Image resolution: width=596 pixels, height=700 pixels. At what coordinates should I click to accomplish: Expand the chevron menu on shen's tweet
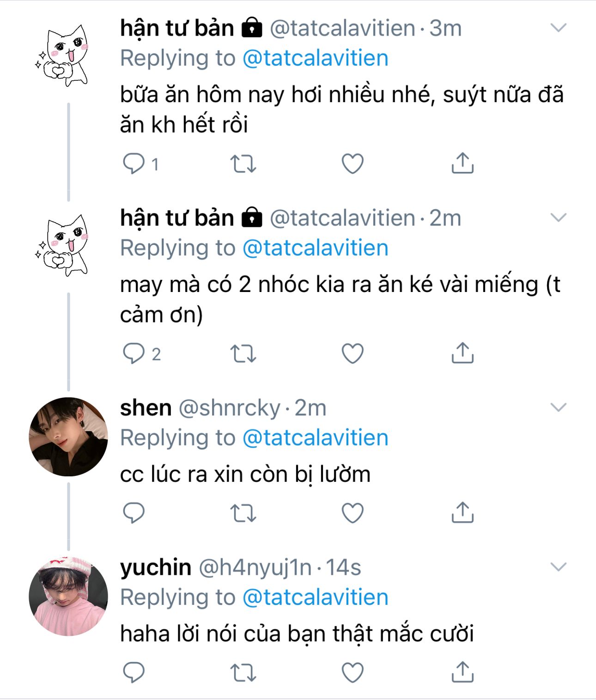(559, 408)
